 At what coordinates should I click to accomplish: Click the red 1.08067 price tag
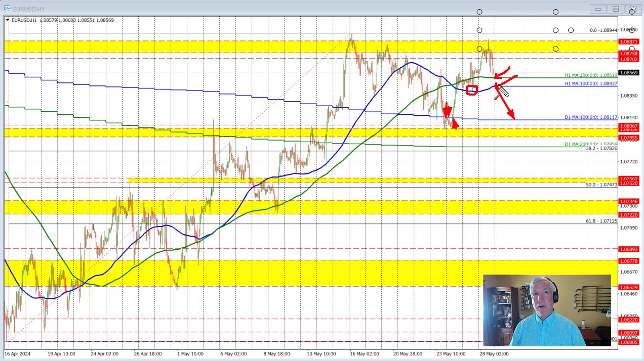[629, 126]
